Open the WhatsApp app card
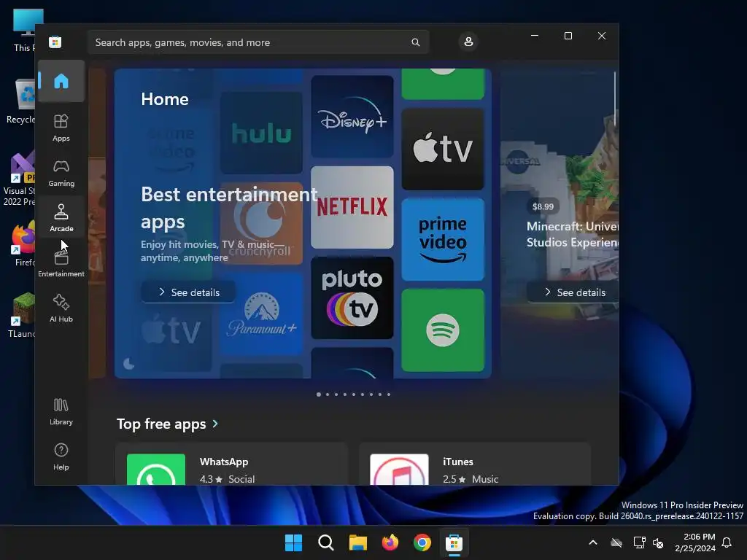 231,464
